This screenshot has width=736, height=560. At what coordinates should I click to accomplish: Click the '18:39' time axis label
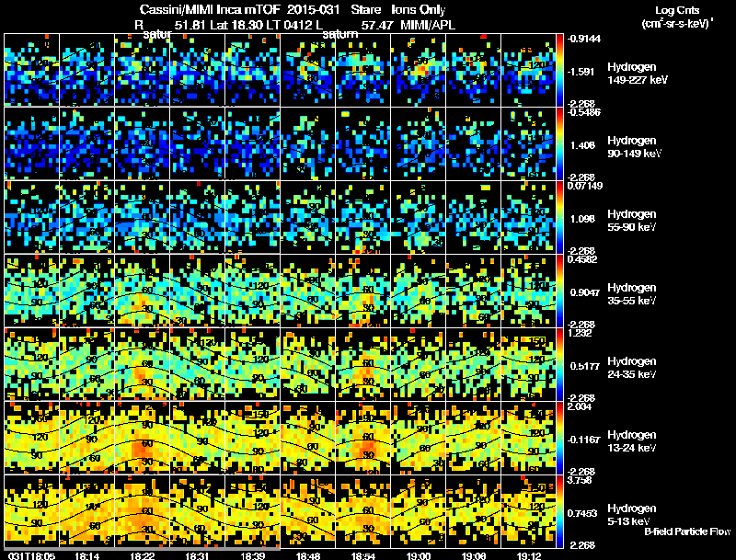pos(252,555)
